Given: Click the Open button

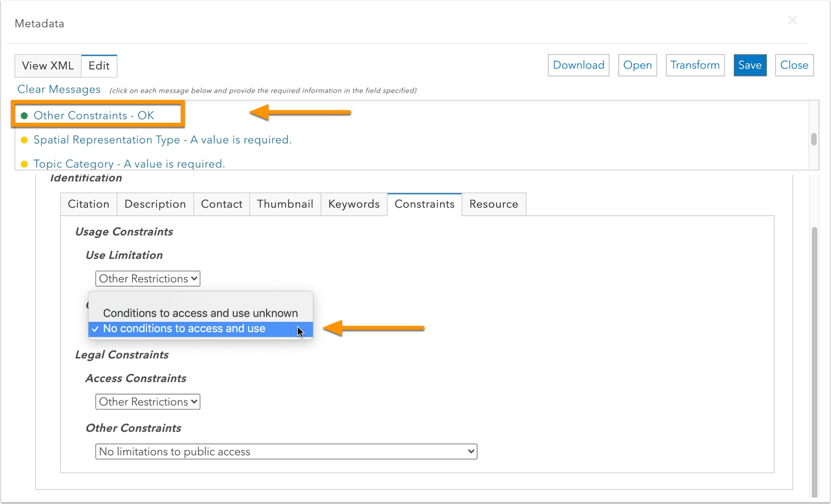Looking at the screenshot, I should tap(637, 65).
